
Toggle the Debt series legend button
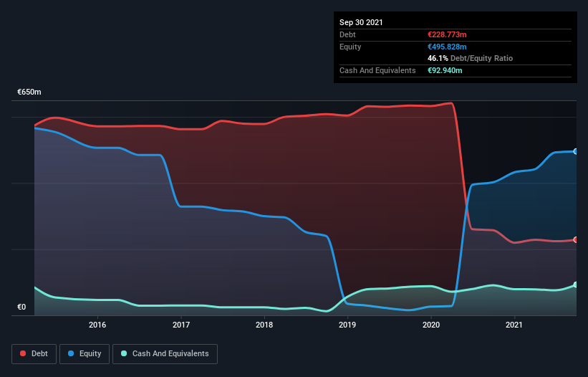34,354
